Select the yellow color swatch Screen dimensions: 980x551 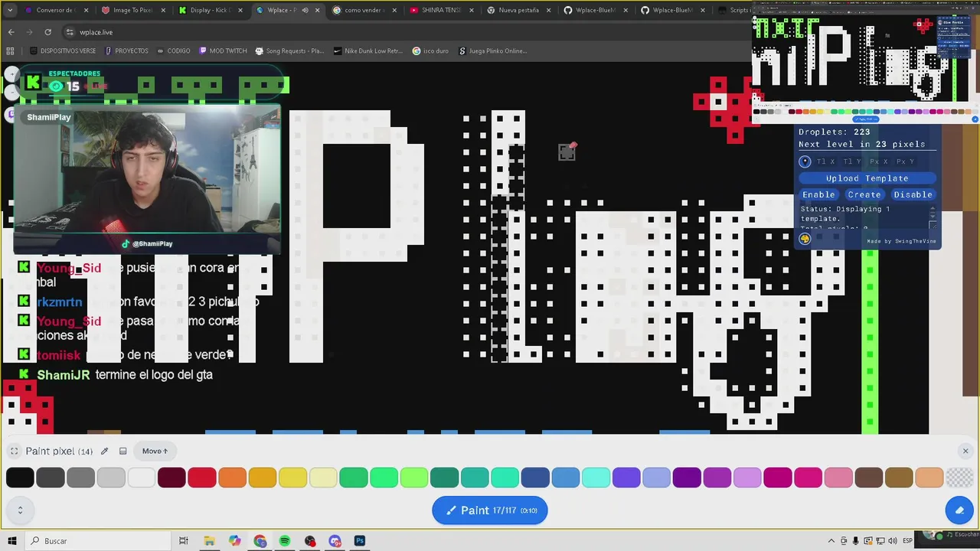point(292,478)
